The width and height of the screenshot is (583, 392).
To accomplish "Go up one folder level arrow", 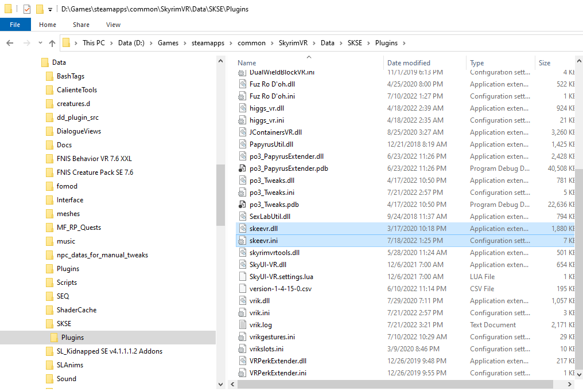I will point(52,43).
